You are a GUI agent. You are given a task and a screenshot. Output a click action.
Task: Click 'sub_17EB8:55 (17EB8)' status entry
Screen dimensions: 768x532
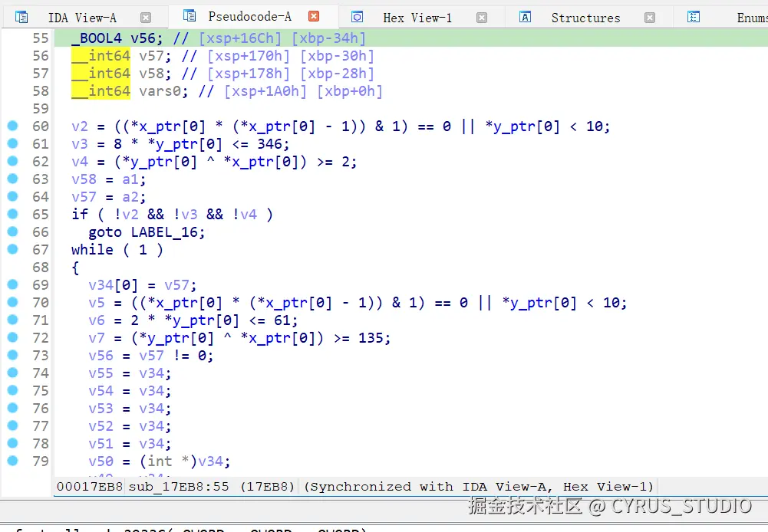click(x=212, y=487)
